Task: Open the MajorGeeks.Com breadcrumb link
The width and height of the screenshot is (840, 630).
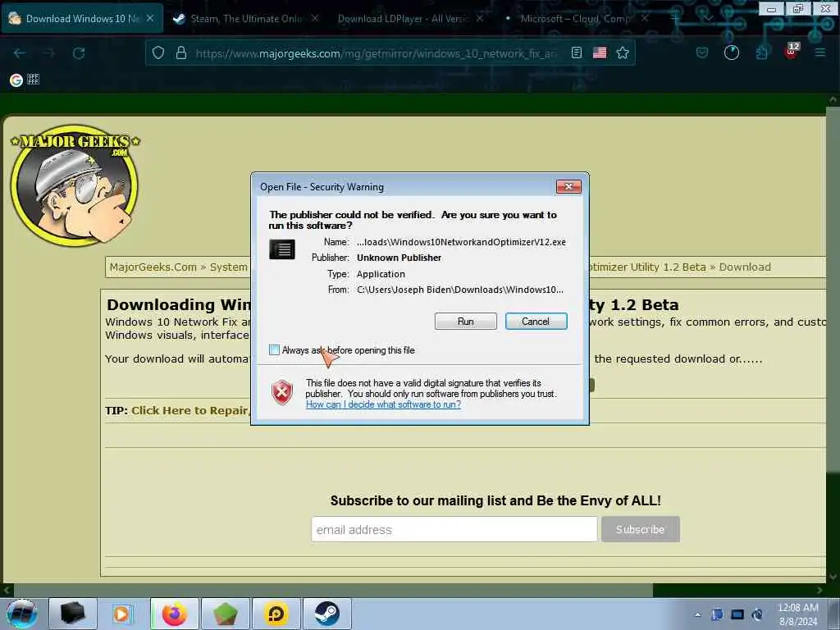Action: (x=153, y=267)
